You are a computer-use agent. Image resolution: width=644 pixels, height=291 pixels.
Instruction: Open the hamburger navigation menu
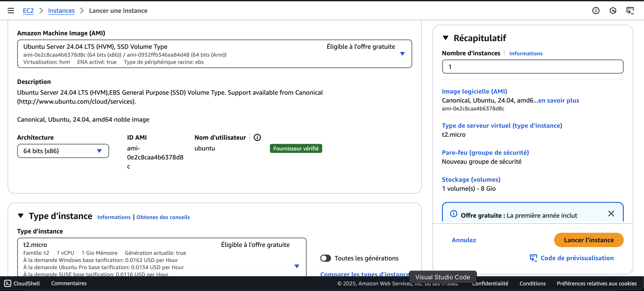tap(11, 11)
